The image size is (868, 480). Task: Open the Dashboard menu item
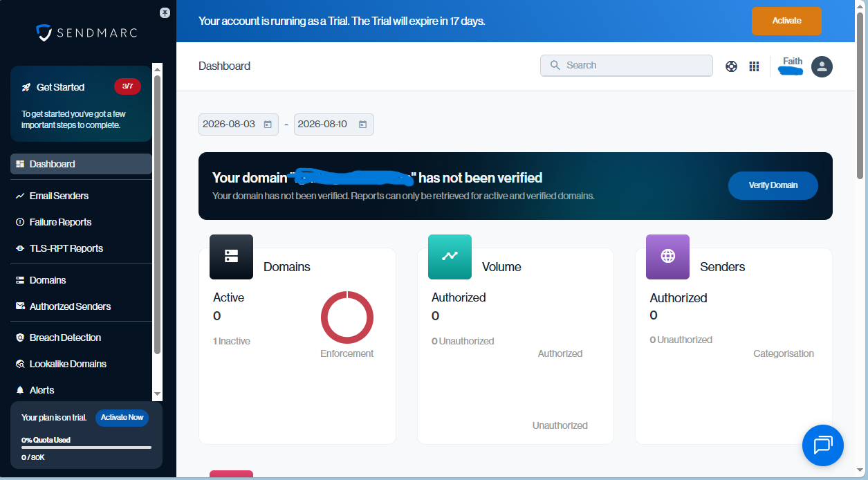[81, 164]
